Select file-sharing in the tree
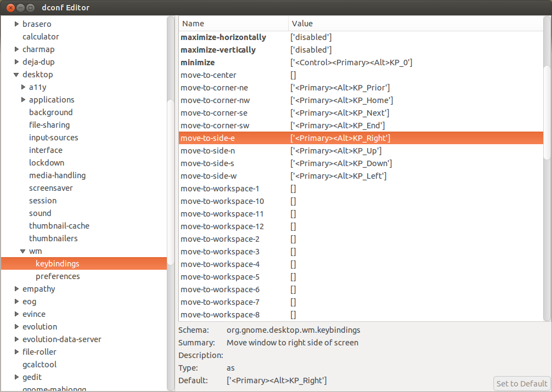 [49, 125]
